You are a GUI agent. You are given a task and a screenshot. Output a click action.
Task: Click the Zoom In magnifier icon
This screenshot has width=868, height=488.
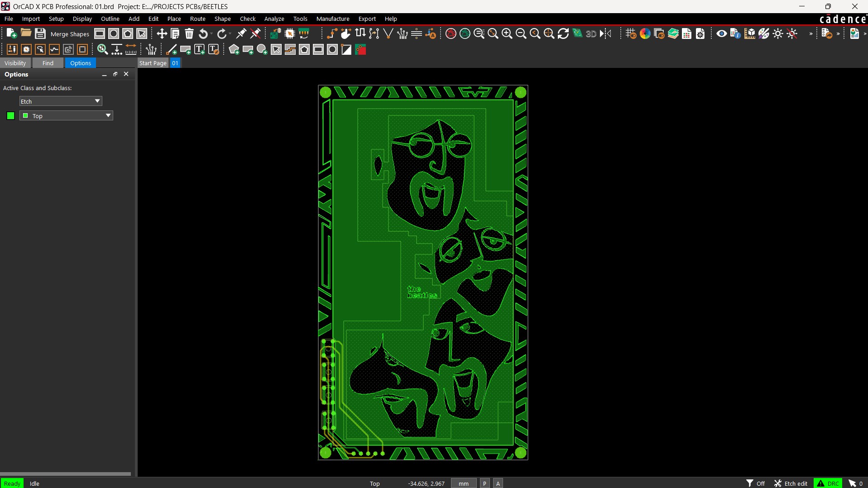pos(507,33)
